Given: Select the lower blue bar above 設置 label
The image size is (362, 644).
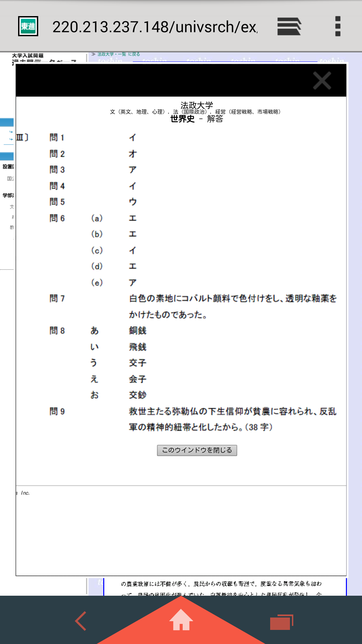Looking at the screenshot, I should coord(7,156).
